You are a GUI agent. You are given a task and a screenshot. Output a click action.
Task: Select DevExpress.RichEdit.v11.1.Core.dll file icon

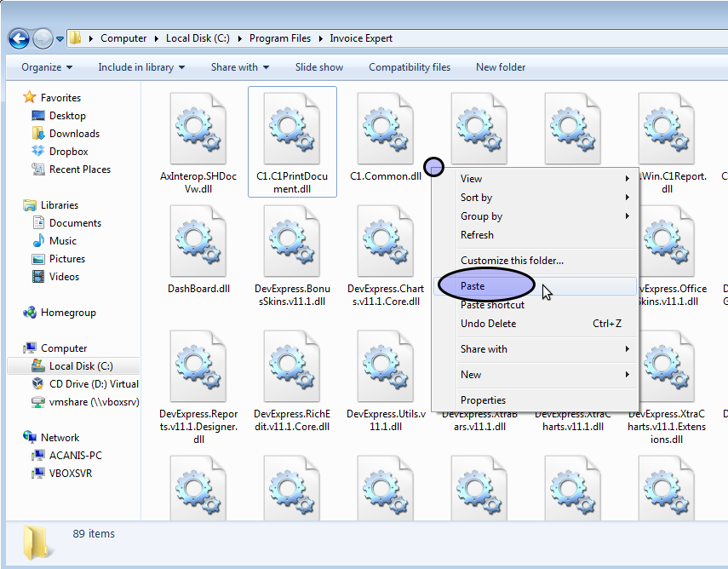coord(292,366)
